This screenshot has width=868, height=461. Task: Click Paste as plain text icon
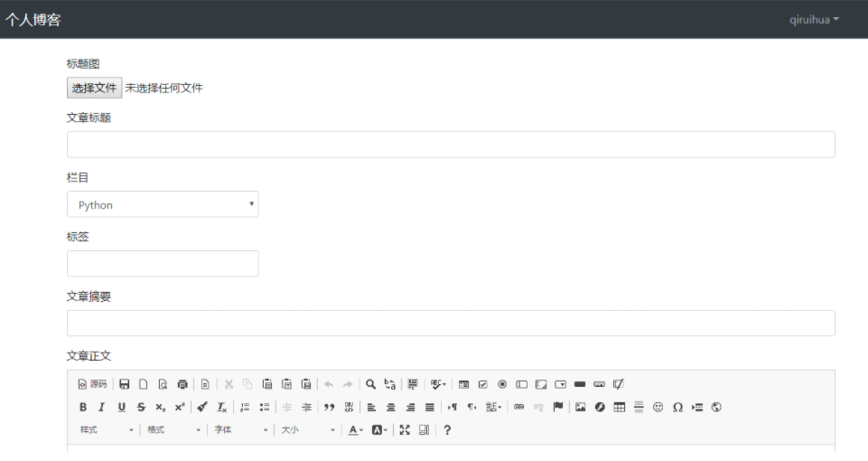286,384
